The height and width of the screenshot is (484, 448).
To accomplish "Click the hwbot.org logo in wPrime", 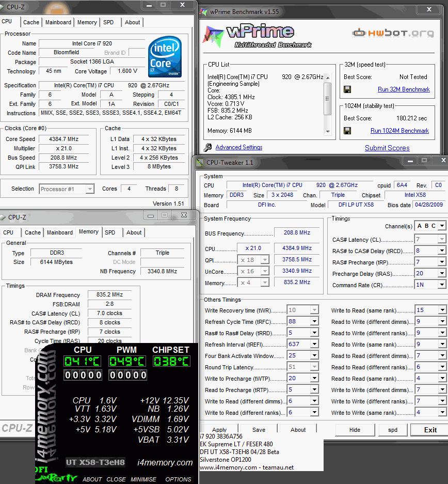I will 393,33.
